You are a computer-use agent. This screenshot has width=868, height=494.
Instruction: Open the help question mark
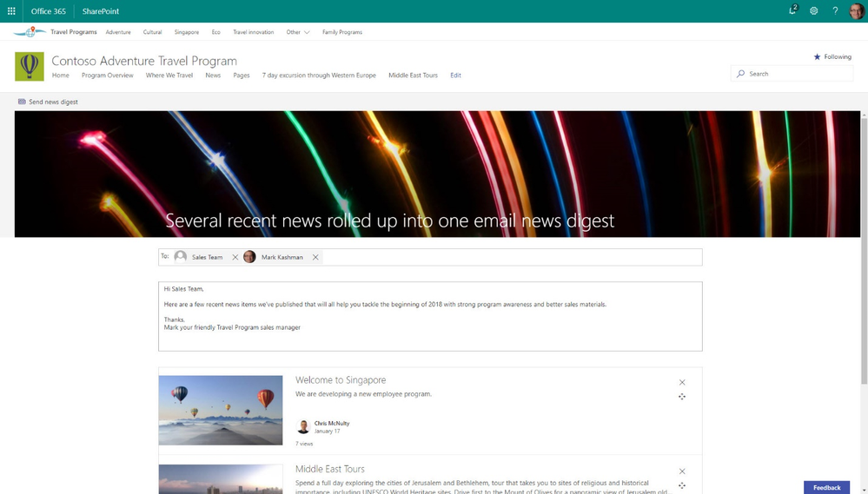835,11
